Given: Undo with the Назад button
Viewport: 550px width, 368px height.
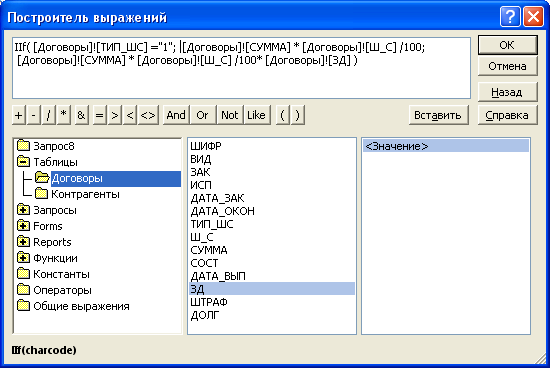Looking at the screenshot, I should 507,92.
